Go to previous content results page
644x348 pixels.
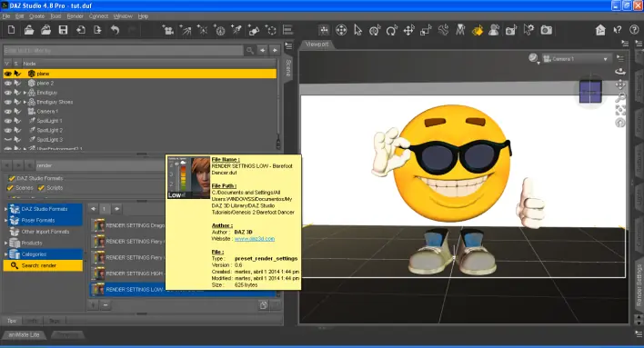point(94,209)
